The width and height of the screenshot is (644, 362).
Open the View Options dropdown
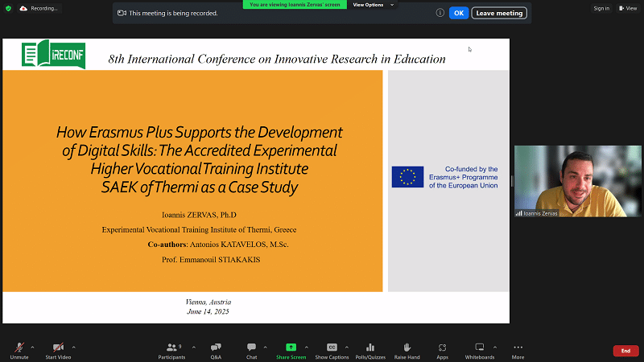[x=374, y=4]
